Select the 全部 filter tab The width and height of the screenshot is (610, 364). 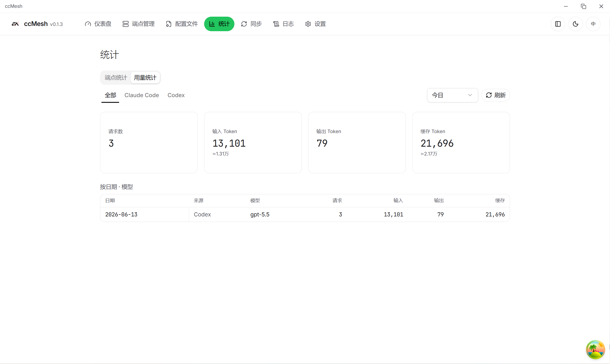111,95
